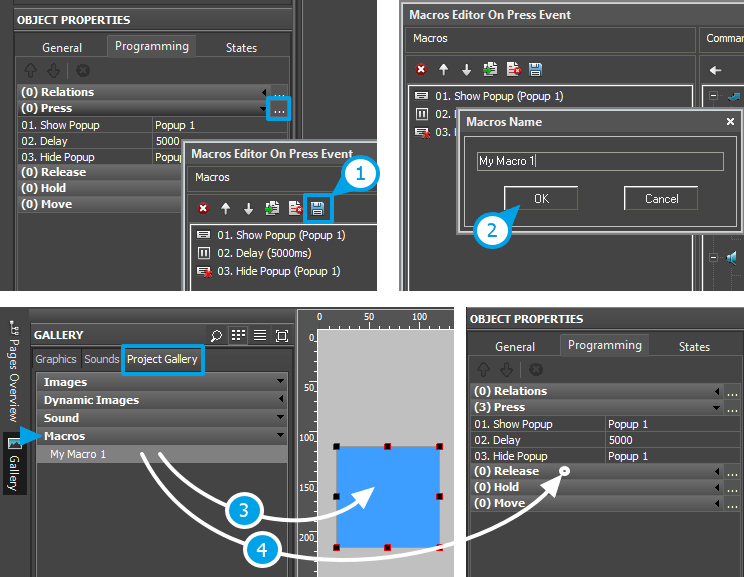Image resolution: width=744 pixels, height=577 pixels.
Task: Click back arrow in Commands panel
Action: click(x=715, y=70)
